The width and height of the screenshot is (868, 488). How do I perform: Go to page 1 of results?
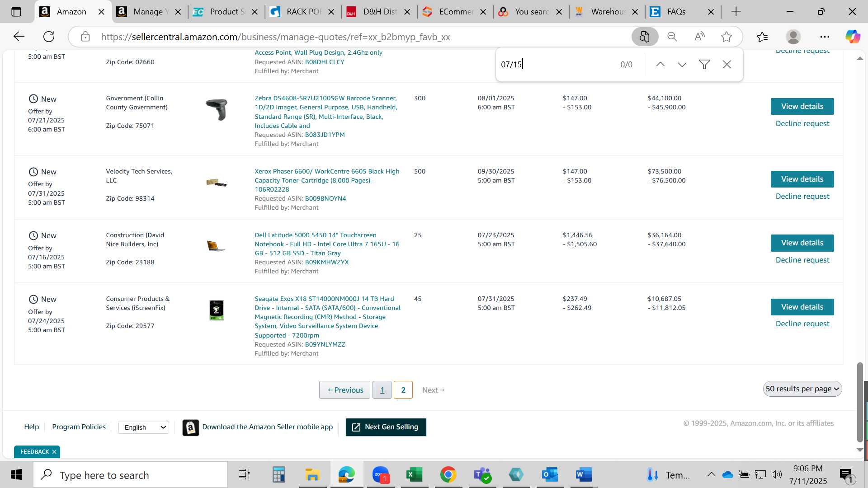(x=382, y=390)
